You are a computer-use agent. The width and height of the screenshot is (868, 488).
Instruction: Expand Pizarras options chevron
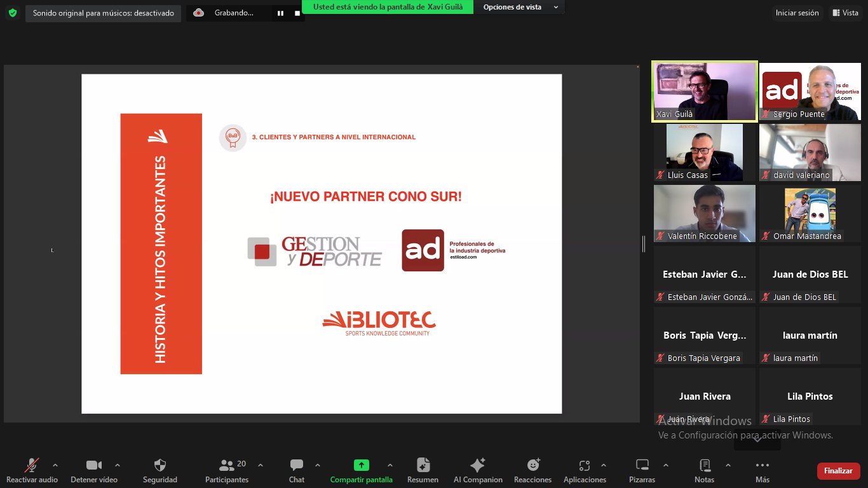tap(666, 465)
